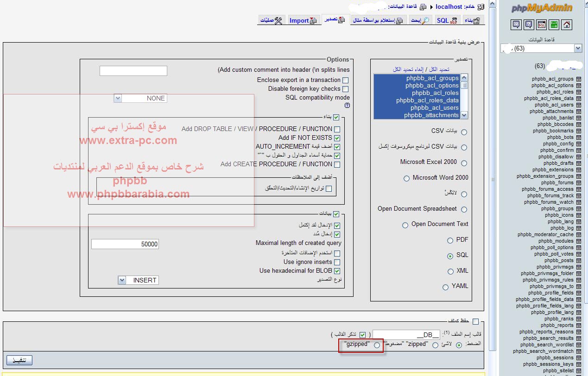Viewport: 588px width, 376px height.
Task: Select the "gzipped" compression option
Action: click(x=377, y=345)
